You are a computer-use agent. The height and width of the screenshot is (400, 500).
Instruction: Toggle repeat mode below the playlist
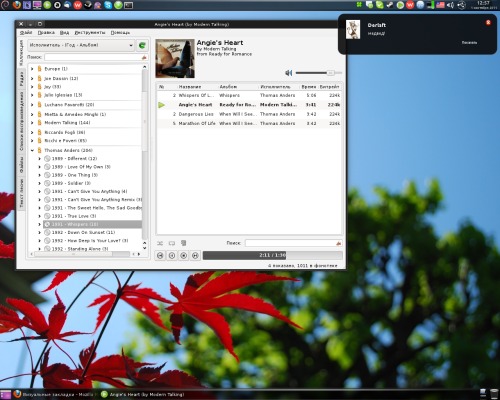[x=172, y=243]
